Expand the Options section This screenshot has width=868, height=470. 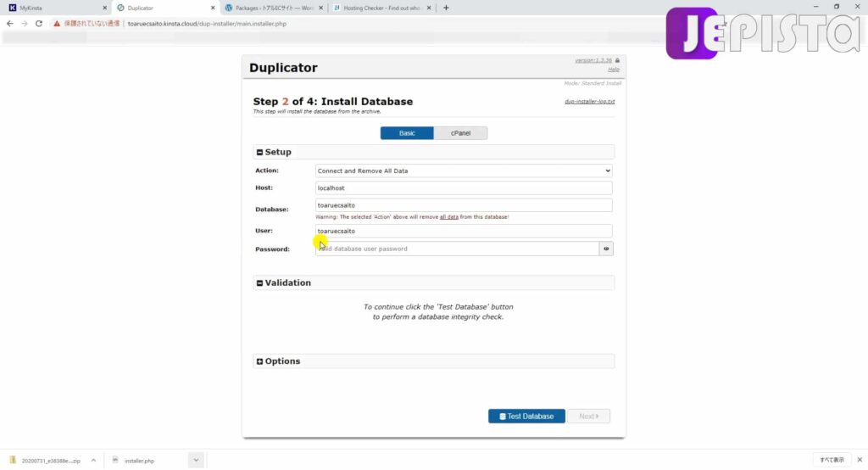pos(259,361)
